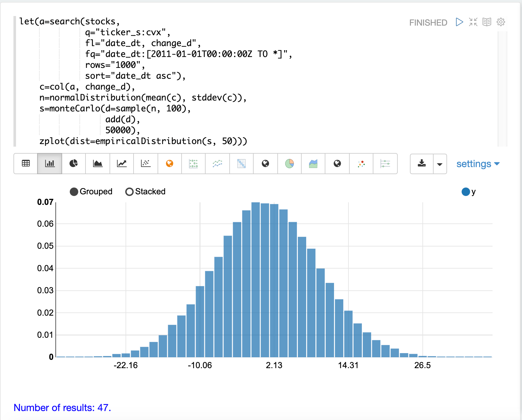Click the download data button
522x420 pixels.
pyautogui.click(x=422, y=164)
